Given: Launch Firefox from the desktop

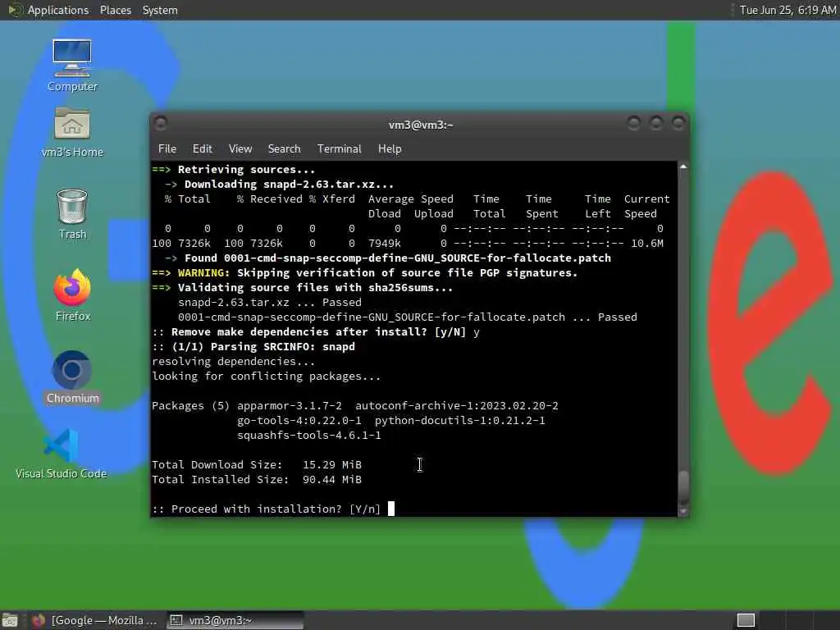Looking at the screenshot, I should click(72, 295).
